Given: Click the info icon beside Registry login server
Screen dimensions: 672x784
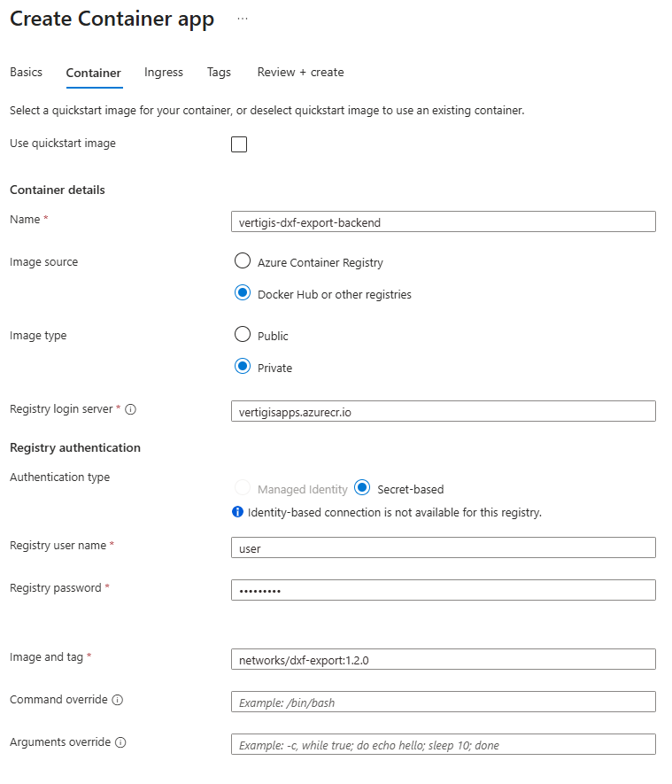Looking at the screenshot, I should tap(130, 409).
